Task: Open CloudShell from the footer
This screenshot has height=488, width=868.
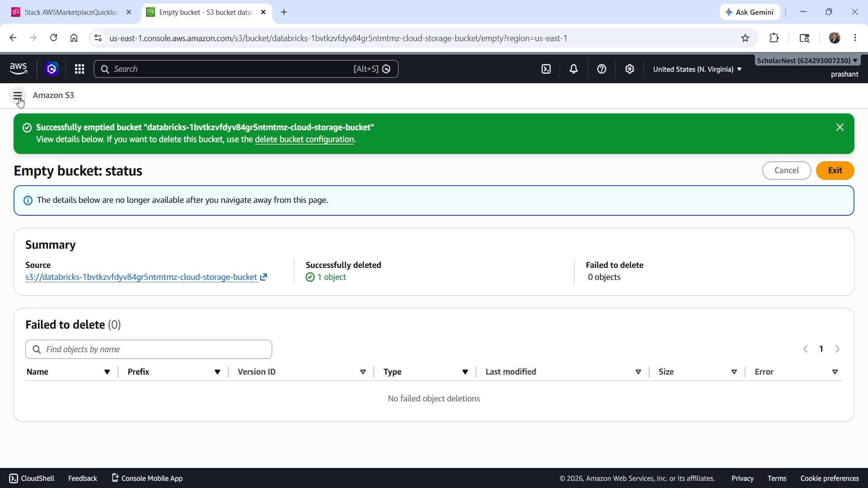Action: click(32, 478)
